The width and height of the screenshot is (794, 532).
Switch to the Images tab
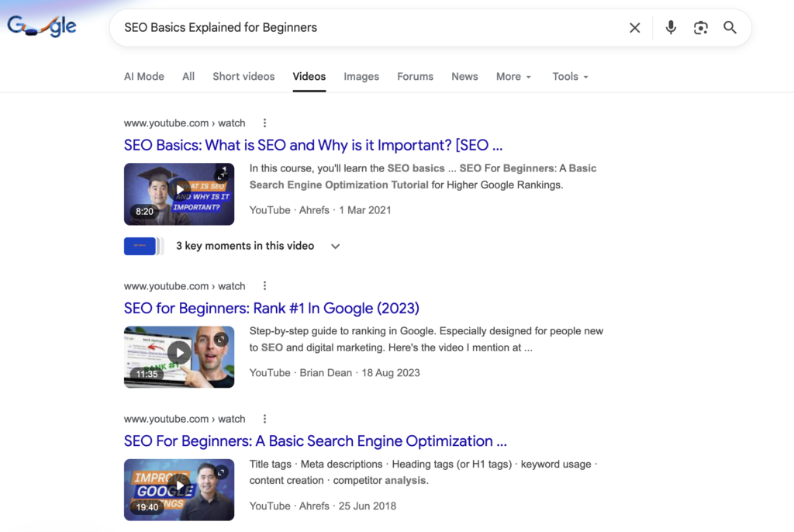pos(361,76)
